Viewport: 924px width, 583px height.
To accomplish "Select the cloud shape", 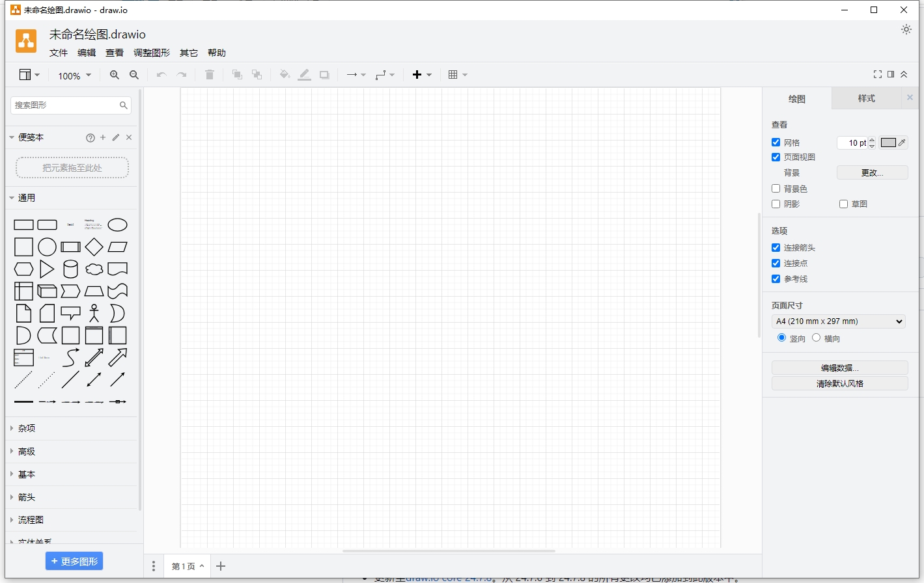I will 94,269.
